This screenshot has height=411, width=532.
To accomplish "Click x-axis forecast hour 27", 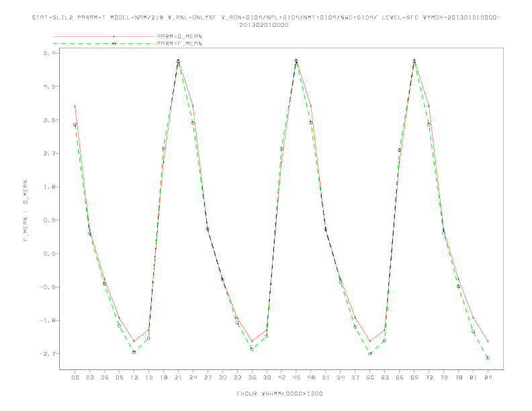I will coord(208,377).
